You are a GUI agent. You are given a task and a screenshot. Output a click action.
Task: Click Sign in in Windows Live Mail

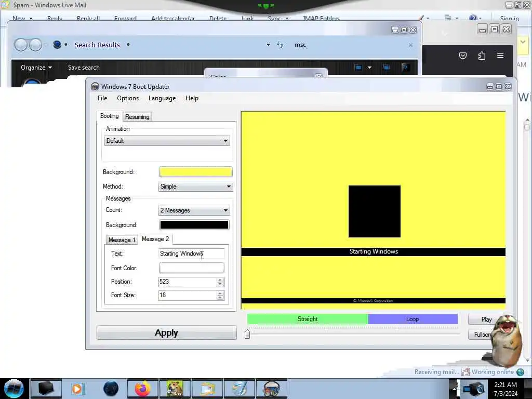pos(509,18)
